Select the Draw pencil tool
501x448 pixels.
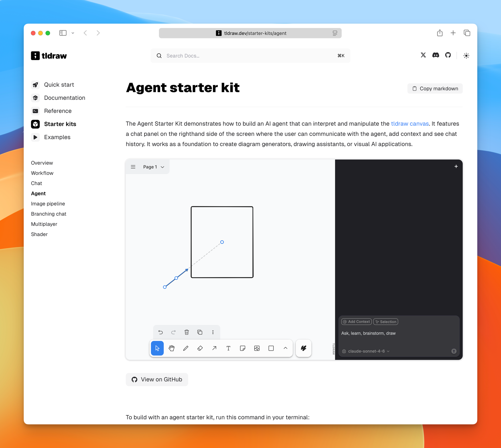186,348
